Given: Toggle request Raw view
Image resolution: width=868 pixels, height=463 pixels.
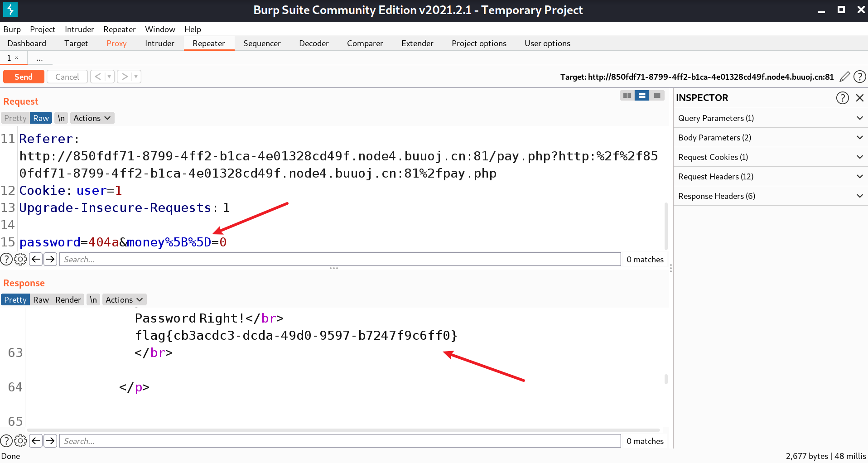Looking at the screenshot, I should [41, 118].
